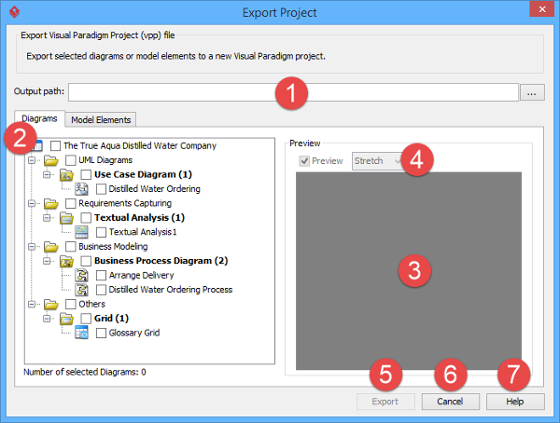The image size is (560, 423).
Task: Click the gray diagram preview area
Action: (409, 271)
